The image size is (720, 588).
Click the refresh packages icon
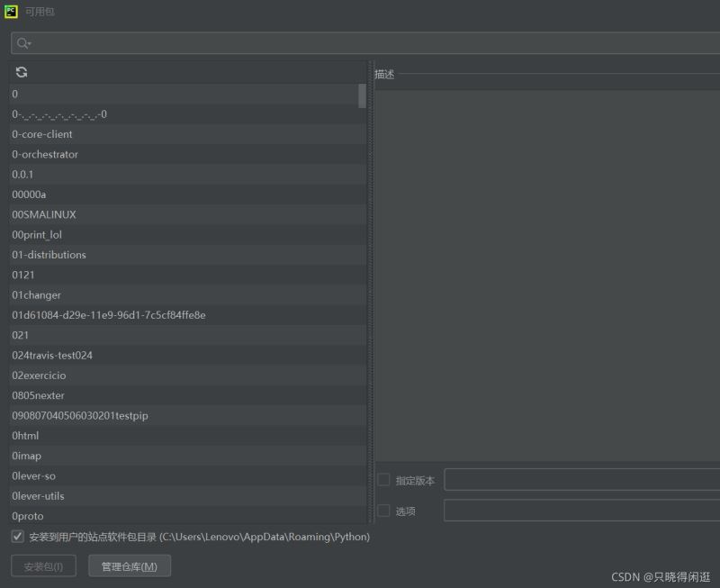point(22,72)
